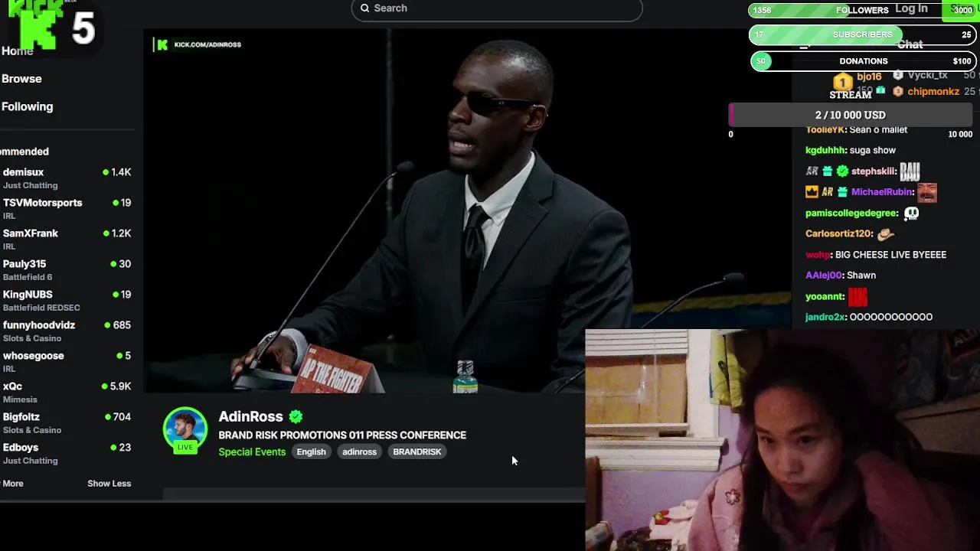This screenshot has width=980, height=551.
Task: Click the 2 / 10 000 USD goal bar
Action: click(851, 115)
